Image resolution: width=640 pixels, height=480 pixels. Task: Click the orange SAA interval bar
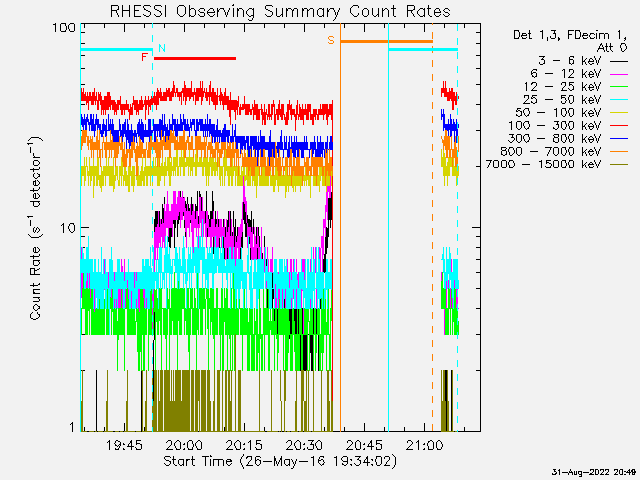pyautogui.click(x=387, y=41)
